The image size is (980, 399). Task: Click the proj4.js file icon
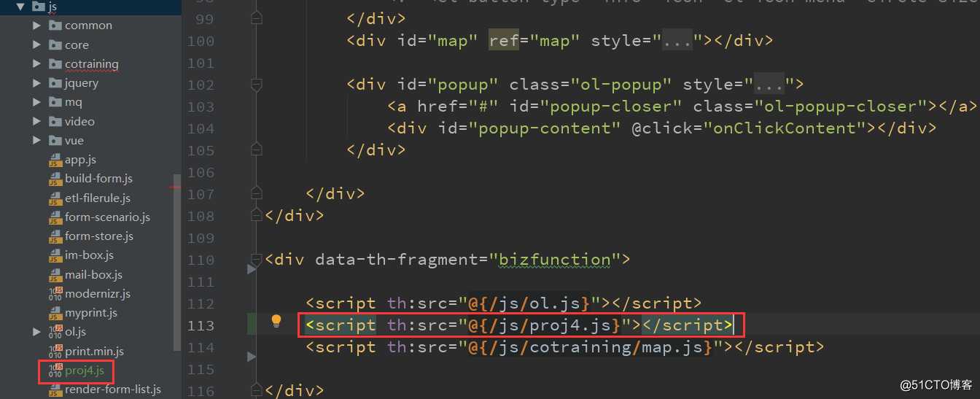pos(55,371)
